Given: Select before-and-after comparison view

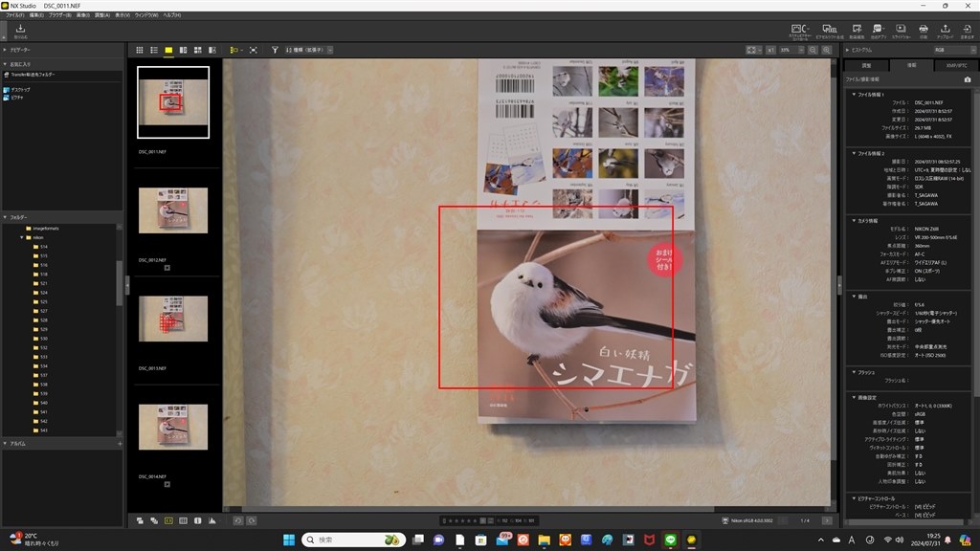Looking at the screenshot, I should click(x=212, y=50).
